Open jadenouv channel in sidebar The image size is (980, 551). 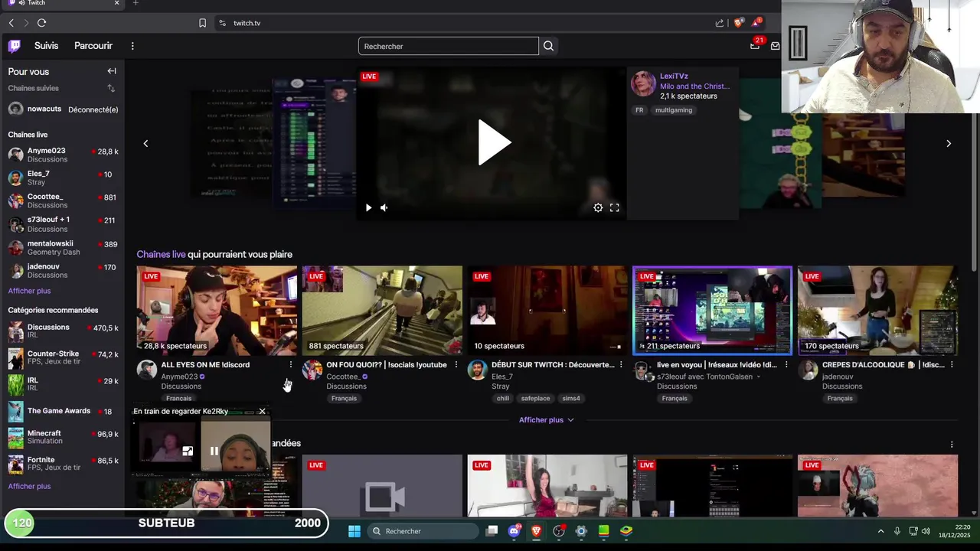(x=63, y=270)
